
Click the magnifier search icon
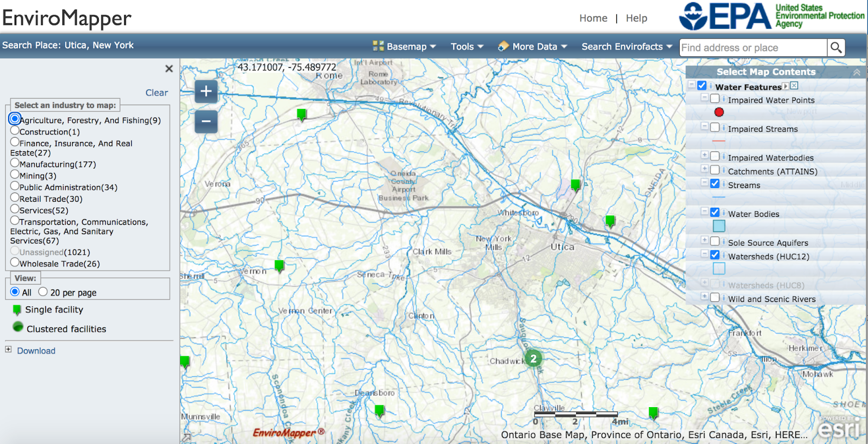836,48
